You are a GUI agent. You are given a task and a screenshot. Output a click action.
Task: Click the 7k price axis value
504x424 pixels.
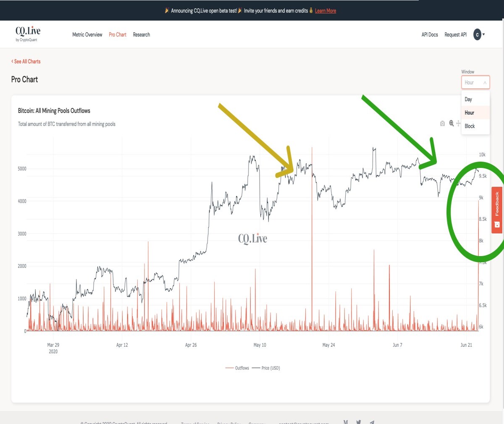coord(481,284)
